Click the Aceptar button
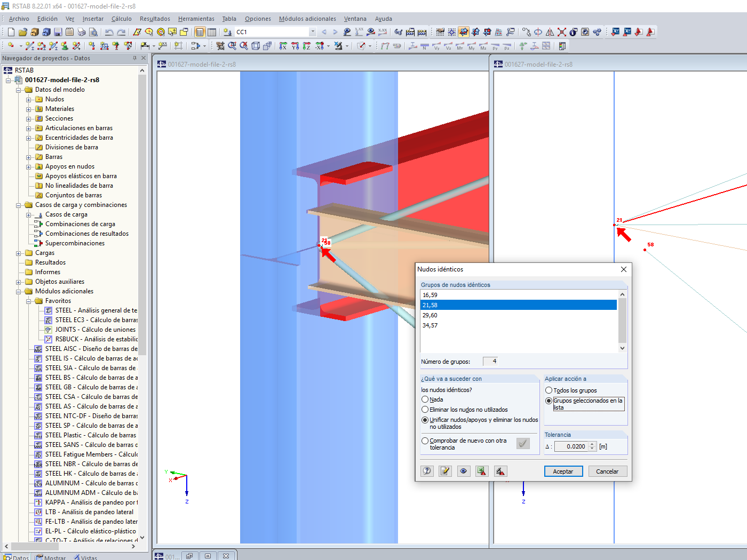 point(563,471)
